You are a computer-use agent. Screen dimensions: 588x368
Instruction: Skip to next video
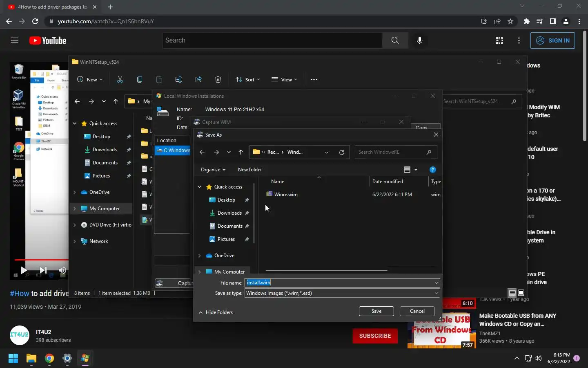(43, 270)
